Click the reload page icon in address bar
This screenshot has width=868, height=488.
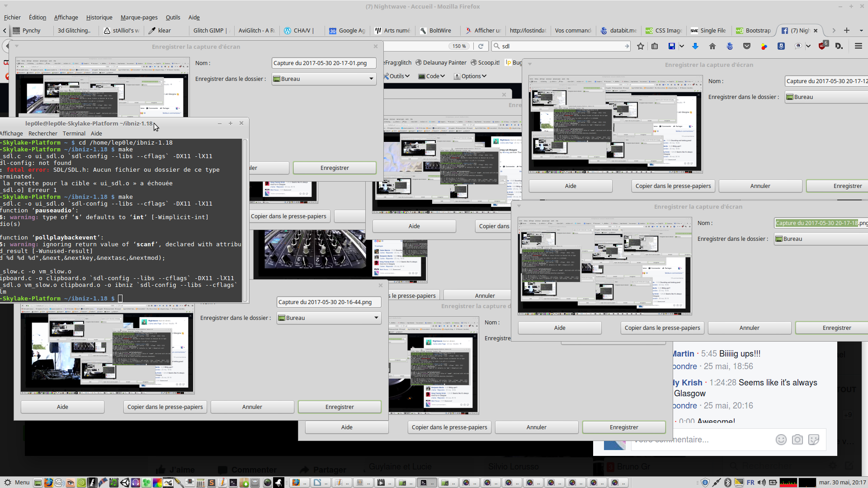[x=481, y=46]
